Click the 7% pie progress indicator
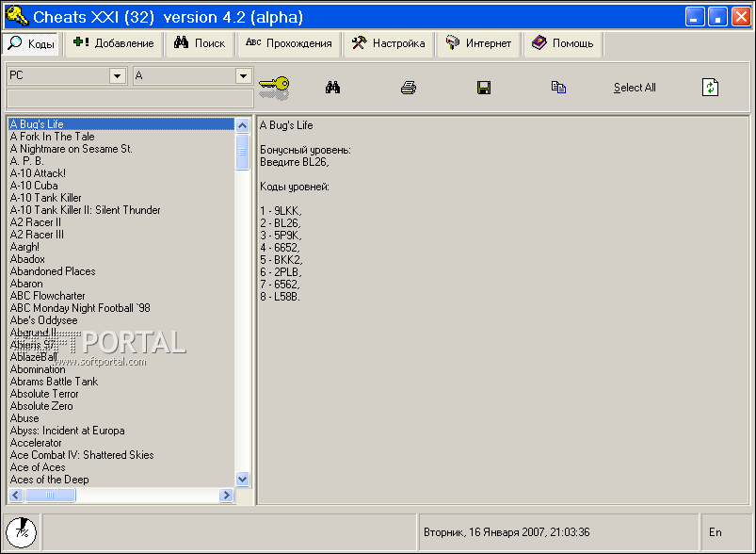This screenshot has width=756, height=554. tap(22, 532)
